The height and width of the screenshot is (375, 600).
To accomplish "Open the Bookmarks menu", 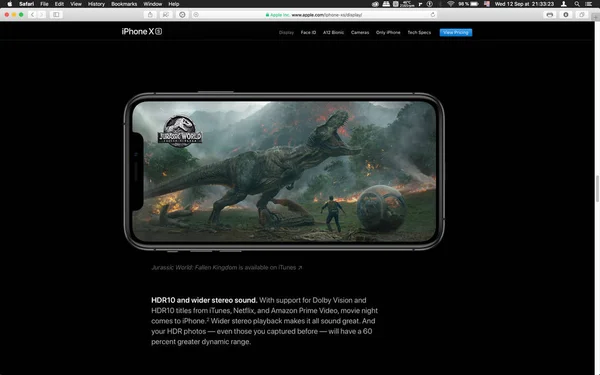I will (x=124, y=4).
